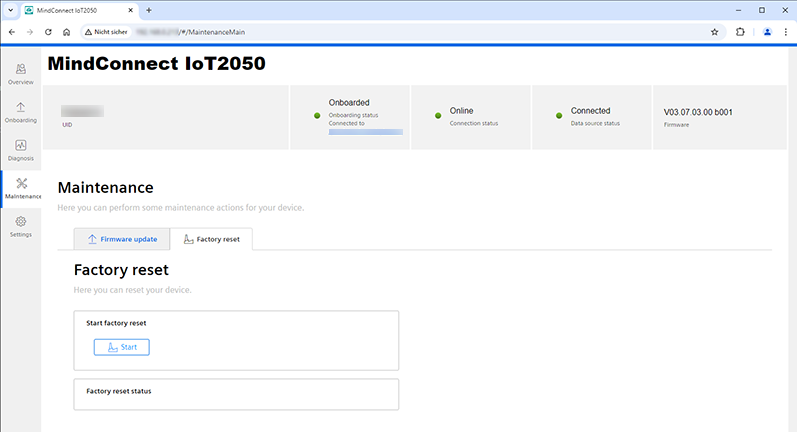
Task: Click the MindConnect IoT2050 page title
Action: coord(157,64)
